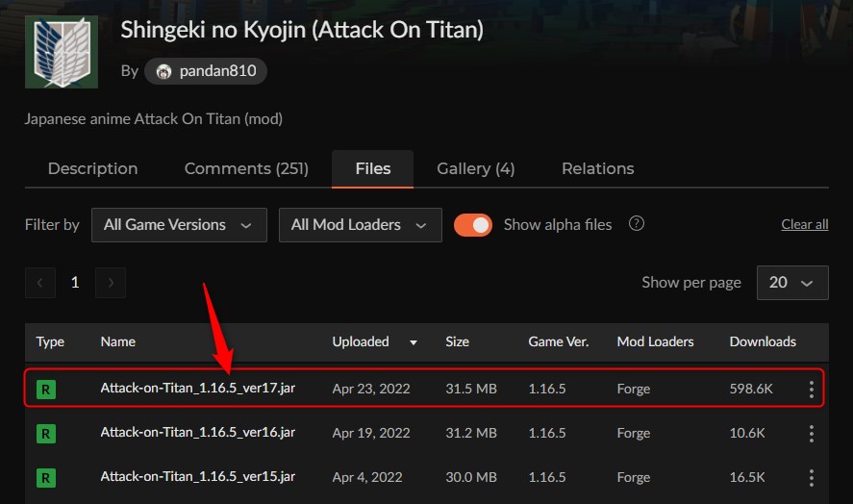Click game version 1.16.5 in ver17 row

point(547,389)
